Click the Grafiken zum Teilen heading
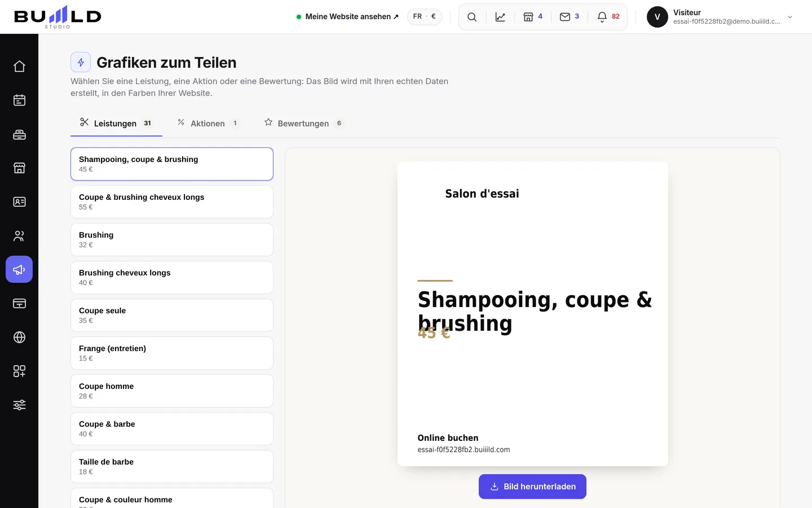This screenshot has height=508, width=812. pyautogui.click(x=166, y=63)
